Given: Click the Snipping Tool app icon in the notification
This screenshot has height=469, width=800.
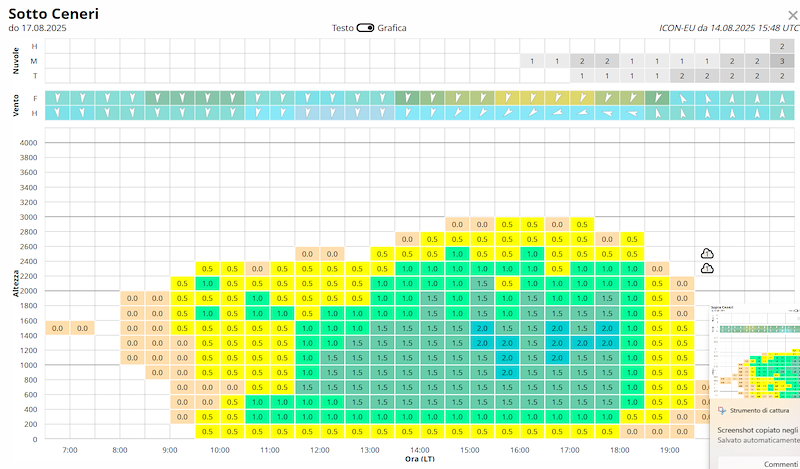Looking at the screenshot, I should point(722,410).
